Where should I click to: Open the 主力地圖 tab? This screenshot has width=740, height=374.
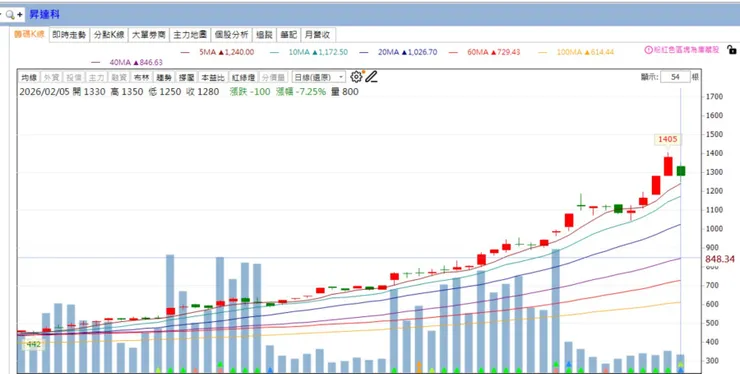tap(190, 34)
